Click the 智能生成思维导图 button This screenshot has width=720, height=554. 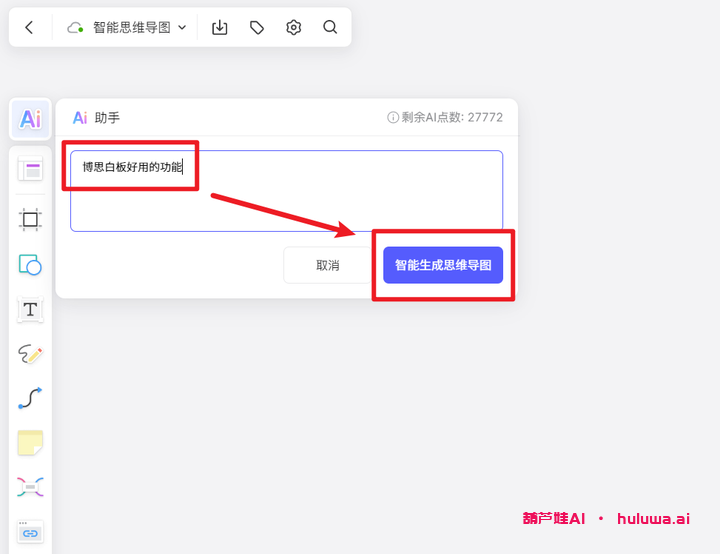442,265
